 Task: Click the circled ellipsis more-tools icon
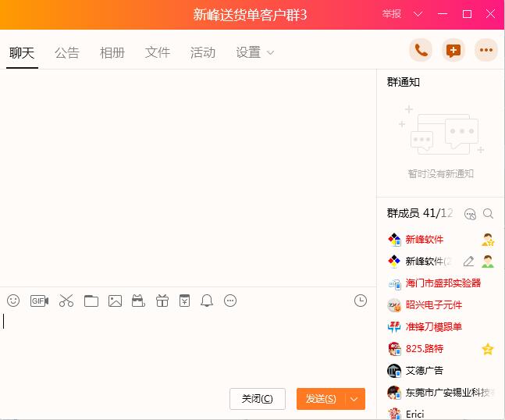(x=230, y=301)
